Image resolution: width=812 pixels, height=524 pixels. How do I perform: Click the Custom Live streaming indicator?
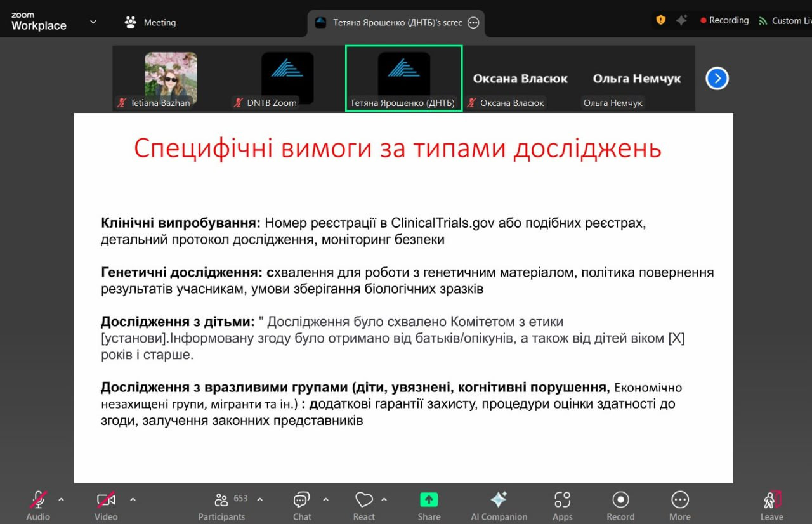coord(785,21)
